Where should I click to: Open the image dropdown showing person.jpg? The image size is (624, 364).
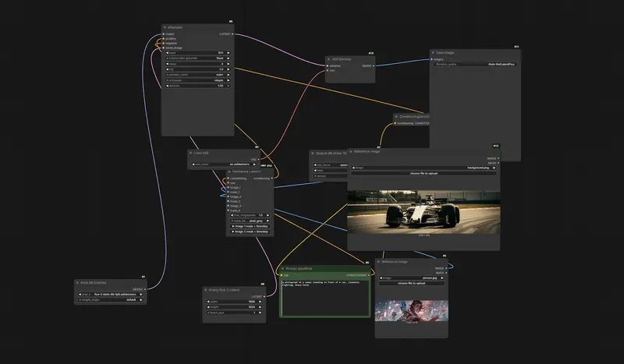click(x=412, y=278)
